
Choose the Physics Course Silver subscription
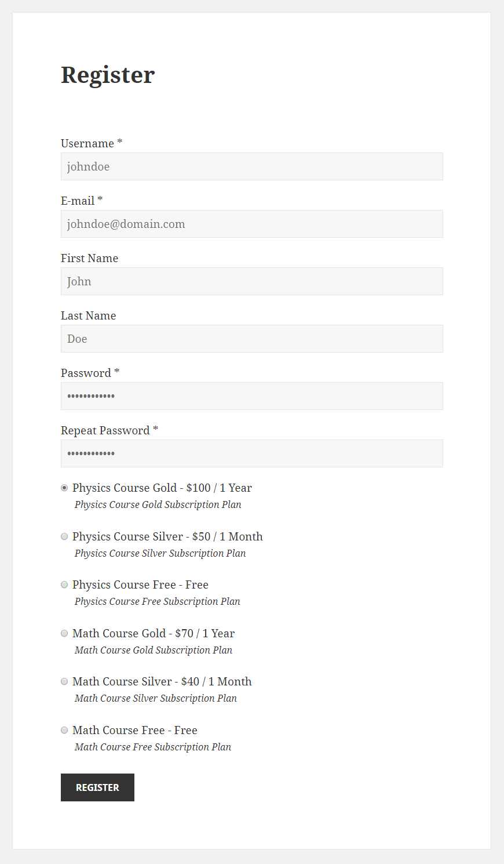tap(64, 536)
